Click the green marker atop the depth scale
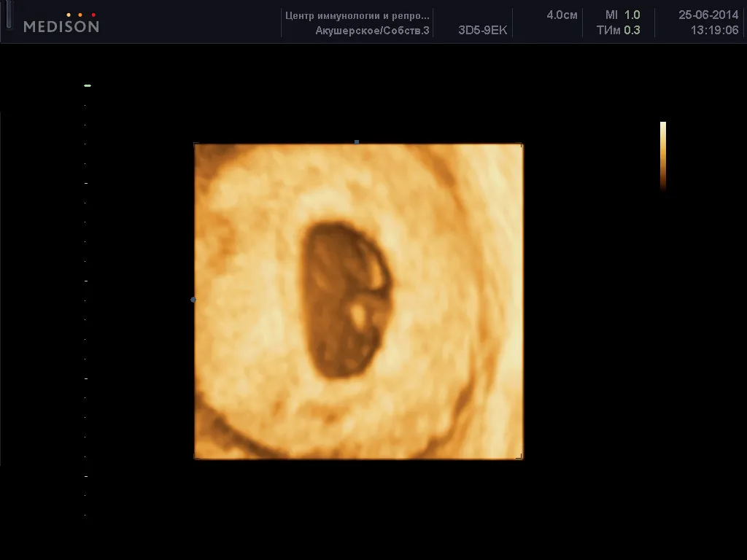The image size is (747, 560). pyautogui.click(x=88, y=86)
